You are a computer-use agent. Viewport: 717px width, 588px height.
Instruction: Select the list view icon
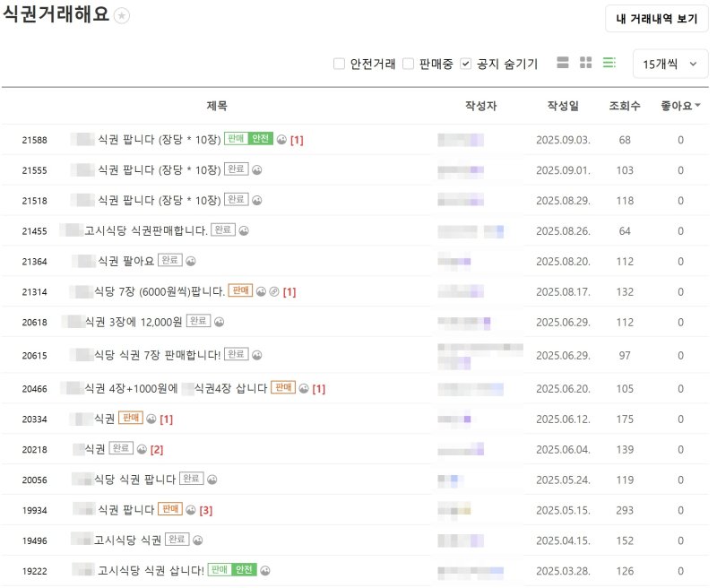(x=609, y=63)
